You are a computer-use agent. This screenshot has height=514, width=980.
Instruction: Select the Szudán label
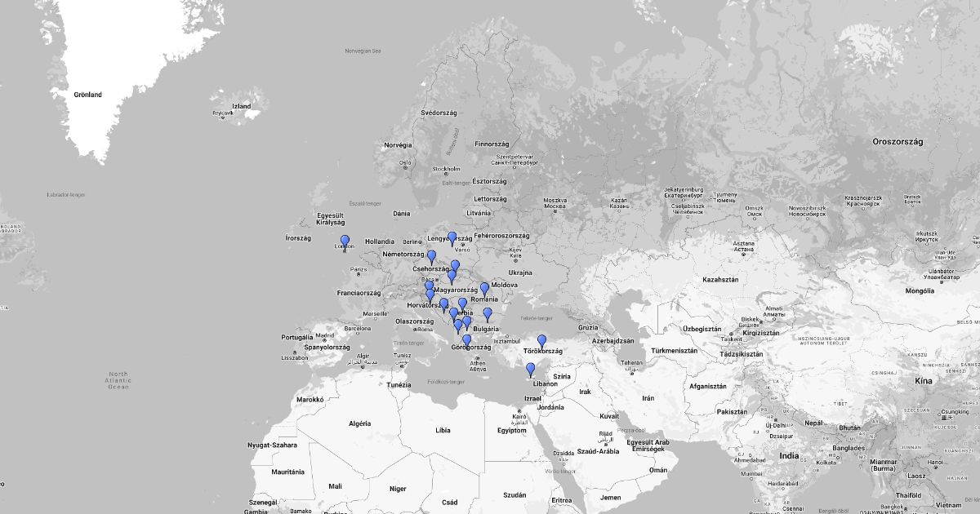[x=514, y=494]
